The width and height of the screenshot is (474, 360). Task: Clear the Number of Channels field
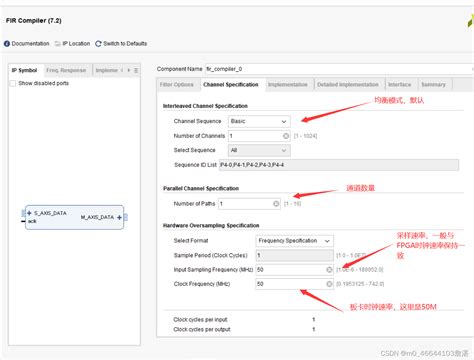click(x=286, y=136)
